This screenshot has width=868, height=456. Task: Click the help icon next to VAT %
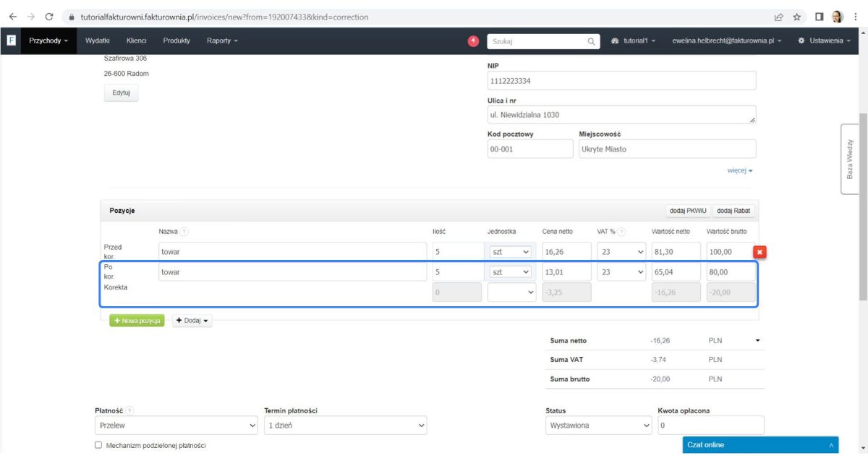click(x=621, y=232)
